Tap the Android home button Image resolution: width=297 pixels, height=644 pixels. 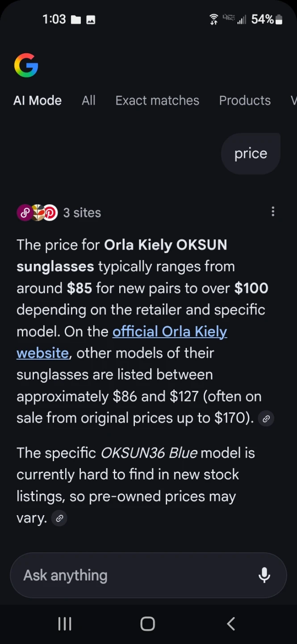click(x=148, y=624)
